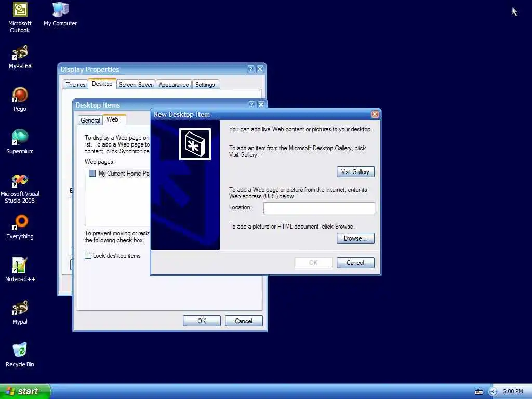
Task: Click the Visit Gallery button
Action: [x=355, y=171]
